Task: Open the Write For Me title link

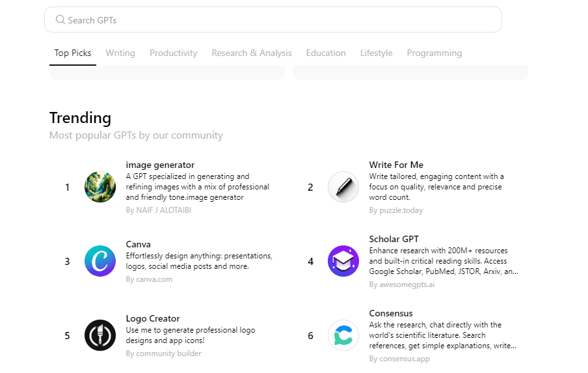Action: [396, 165]
